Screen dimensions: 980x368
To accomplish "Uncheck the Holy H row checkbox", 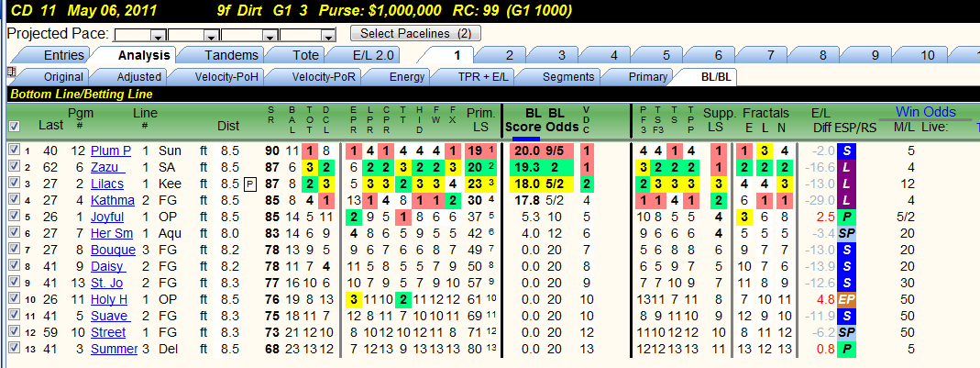I will [x=15, y=299].
